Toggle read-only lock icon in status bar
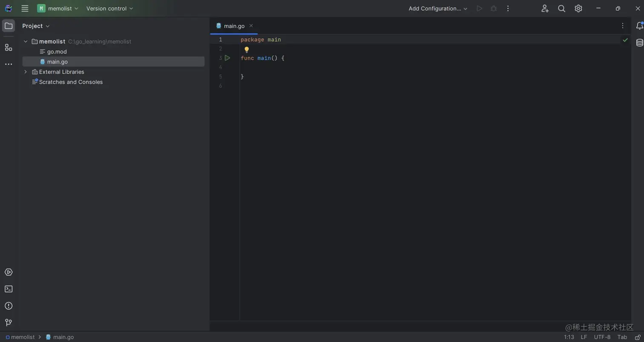The width and height of the screenshot is (644, 342). [638, 337]
